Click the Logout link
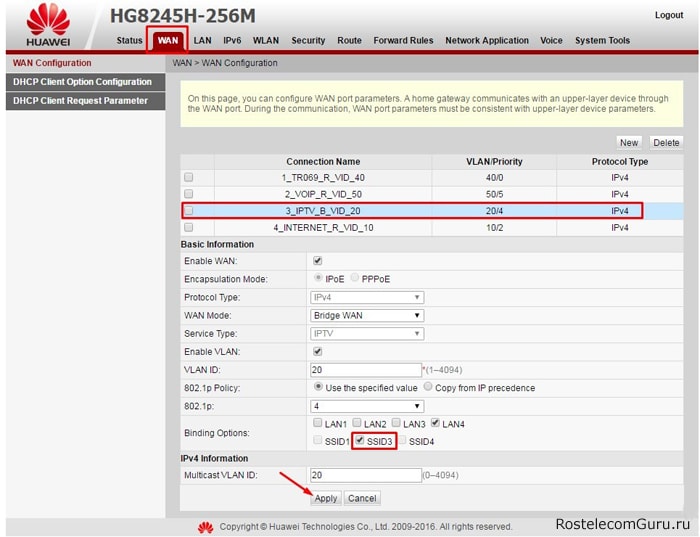Screen dimensions: 700x537 point(669,15)
